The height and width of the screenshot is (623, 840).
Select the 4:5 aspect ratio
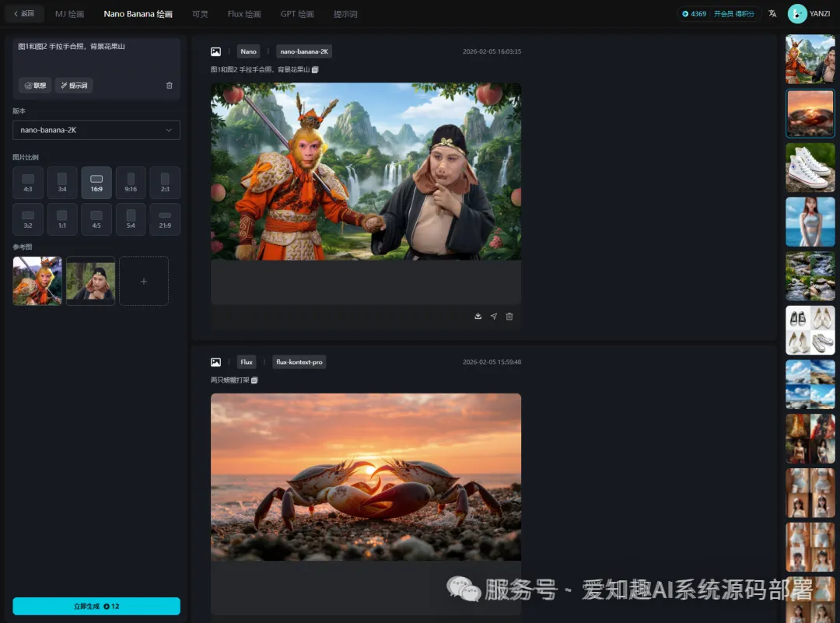click(x=96, y=219)
